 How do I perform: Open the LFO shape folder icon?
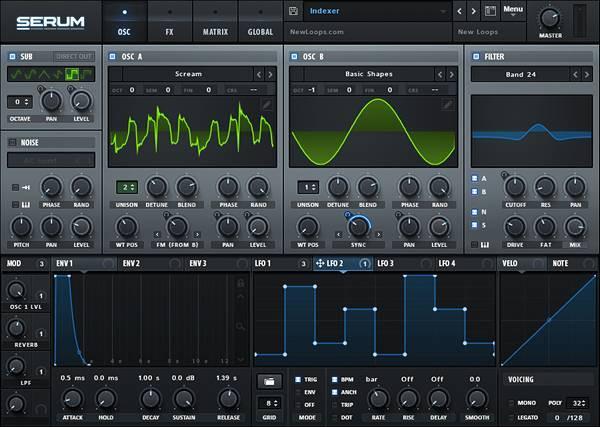[269, 381]
